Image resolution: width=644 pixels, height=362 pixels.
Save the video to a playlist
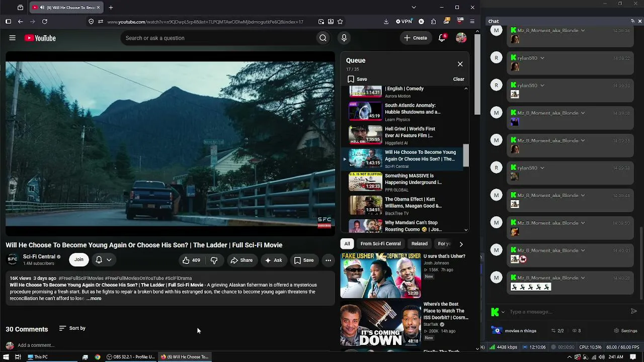[304, 260]
